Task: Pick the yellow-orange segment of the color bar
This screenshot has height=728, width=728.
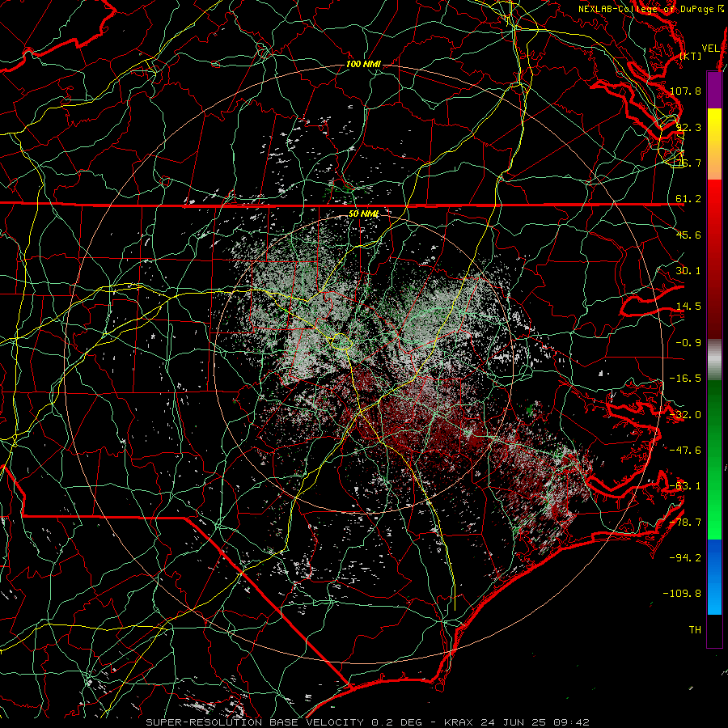Action: [x=714, y=144]
